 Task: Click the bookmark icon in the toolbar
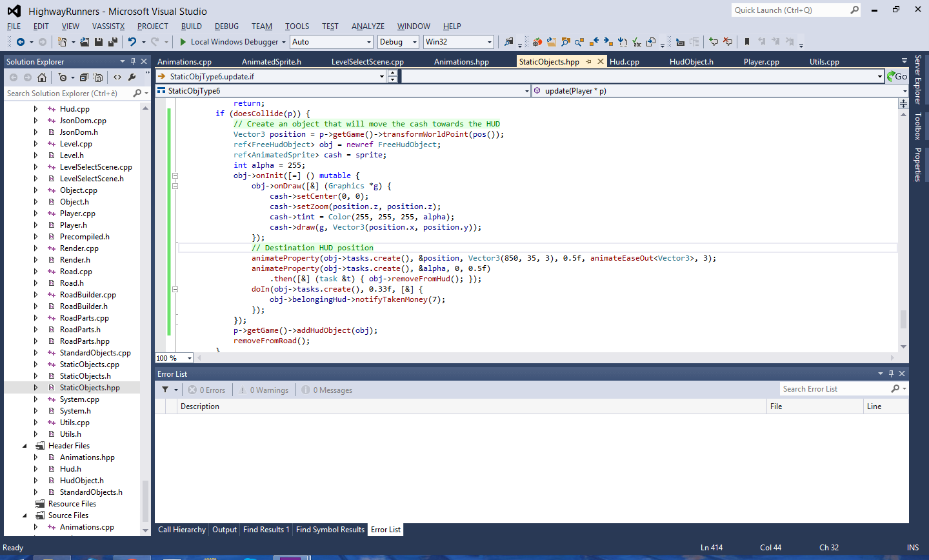click(747, 42)
